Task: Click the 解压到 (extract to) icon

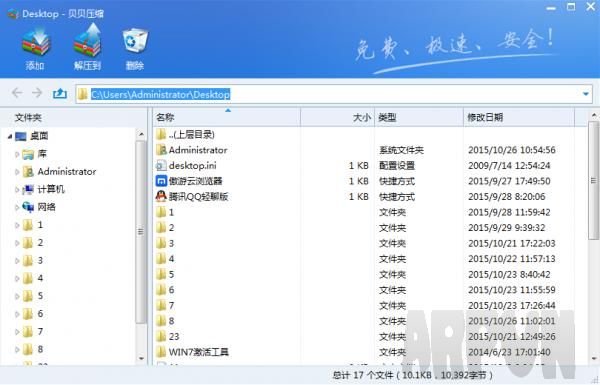Action: click(x=87, y=41)
